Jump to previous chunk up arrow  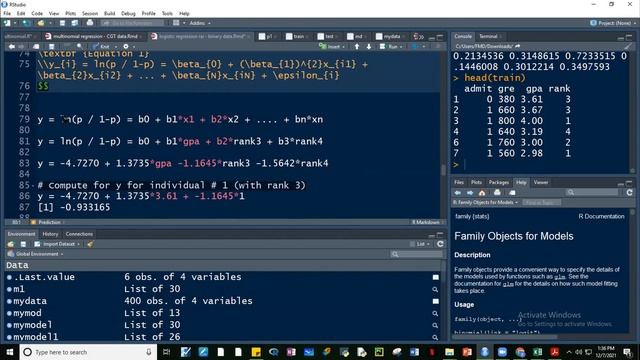(x=357, y=47)
